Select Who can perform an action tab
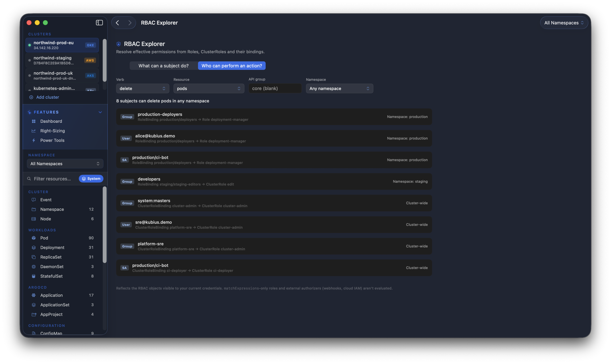Viewport: 611px width, 364px height. pyautogui.click(x=232, y=66)
